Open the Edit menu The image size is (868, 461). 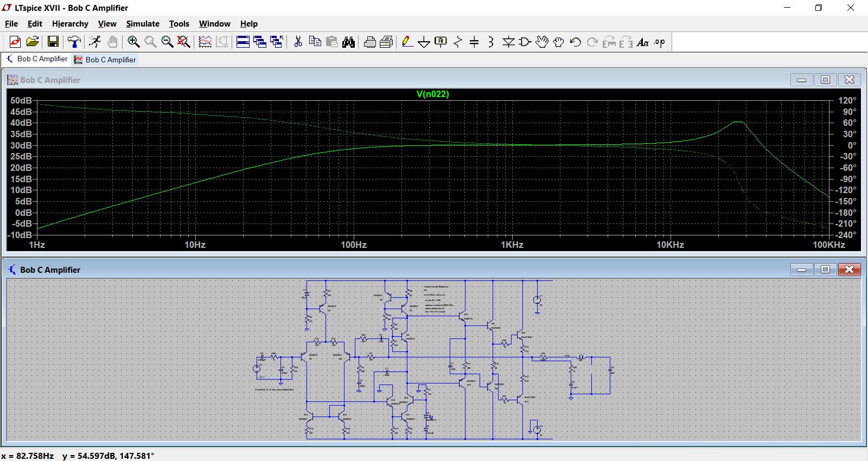(x=35, y=24)
